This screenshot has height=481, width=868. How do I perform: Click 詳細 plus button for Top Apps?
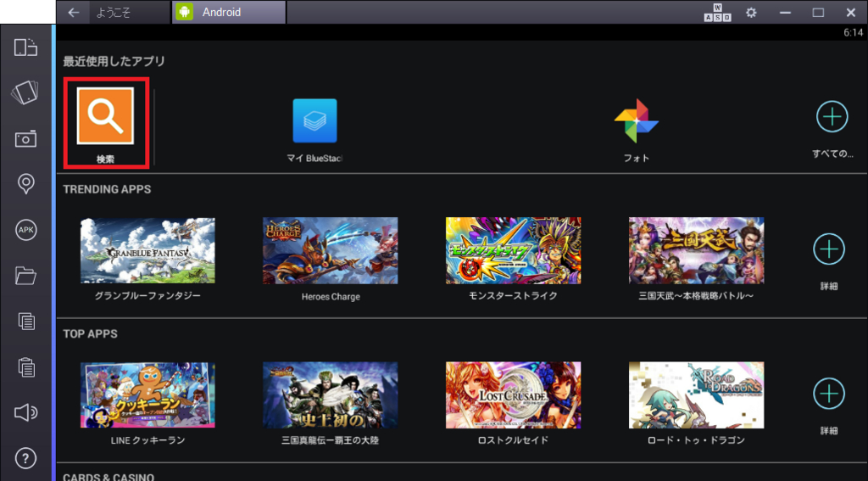[829, 394]
